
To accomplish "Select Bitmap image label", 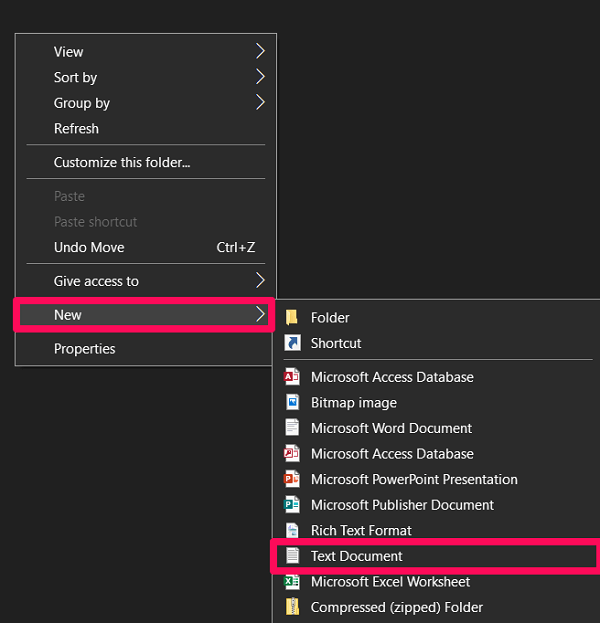I will click(x=354, y=402).
